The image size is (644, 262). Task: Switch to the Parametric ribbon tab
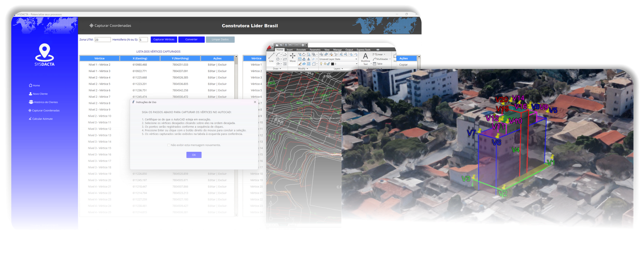[315, 50]
